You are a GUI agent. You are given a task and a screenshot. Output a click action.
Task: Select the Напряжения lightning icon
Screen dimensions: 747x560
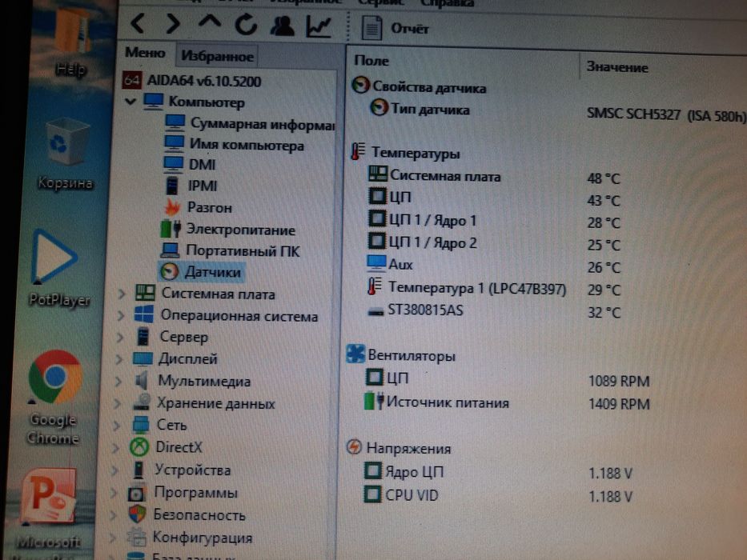click(x=354, y=447)
